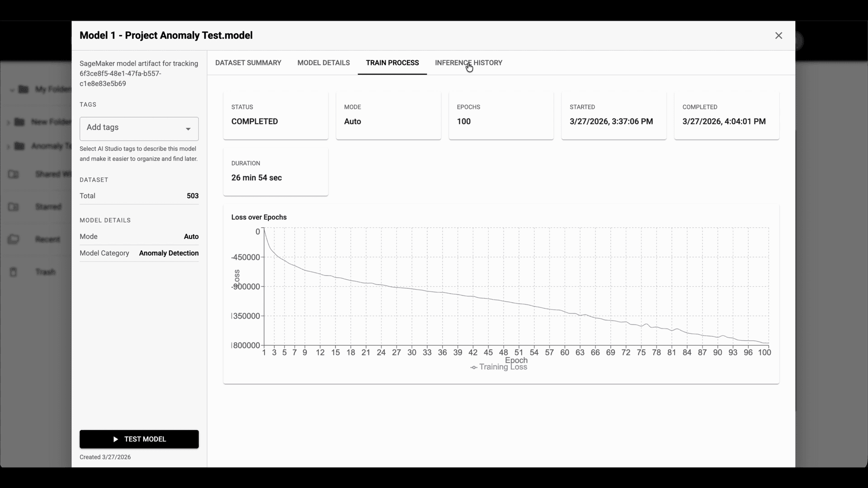
Task: Expand the Add tags dropdown arrow
Action: click(x=188, y=129)
